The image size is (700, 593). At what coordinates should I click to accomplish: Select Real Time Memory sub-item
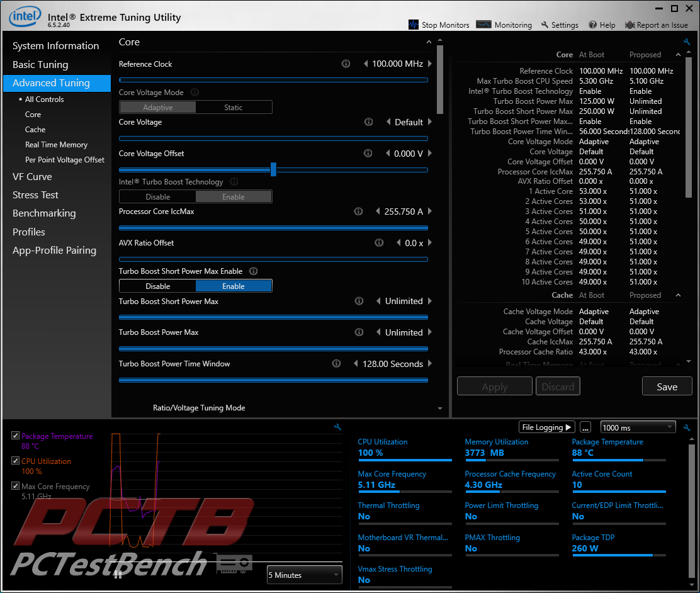pyautogui.click(x=56, y=145)
